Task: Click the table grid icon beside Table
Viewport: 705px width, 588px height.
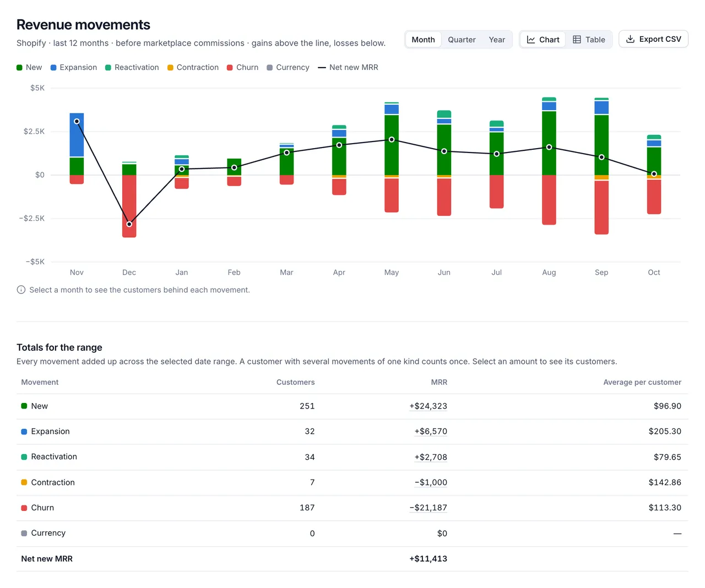Action: (577, 40)
